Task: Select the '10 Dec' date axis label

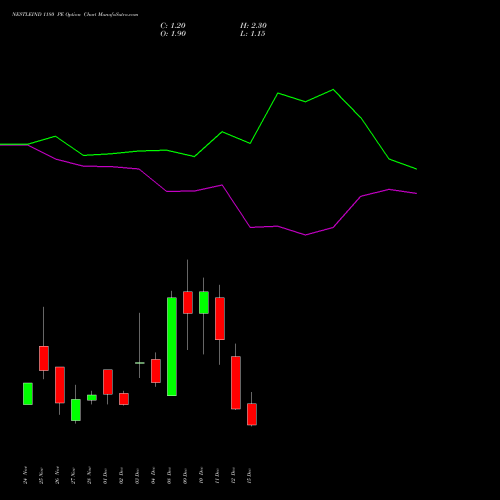Action: 202,475
